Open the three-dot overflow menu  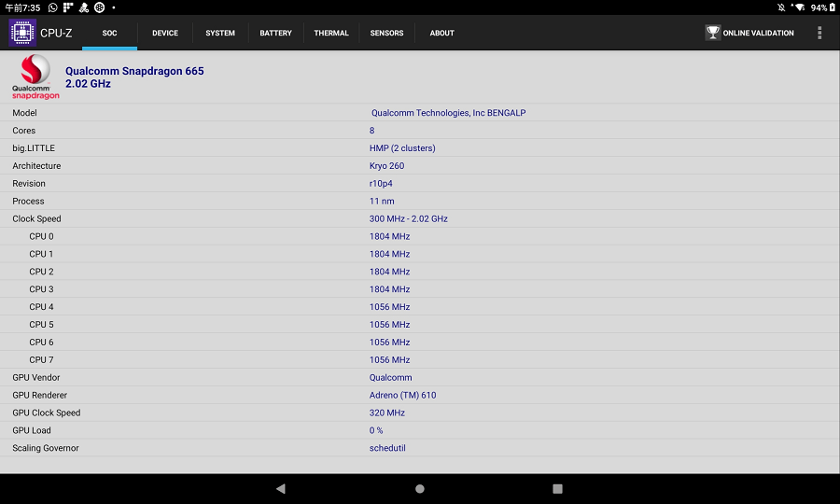[x=819, y=33]
